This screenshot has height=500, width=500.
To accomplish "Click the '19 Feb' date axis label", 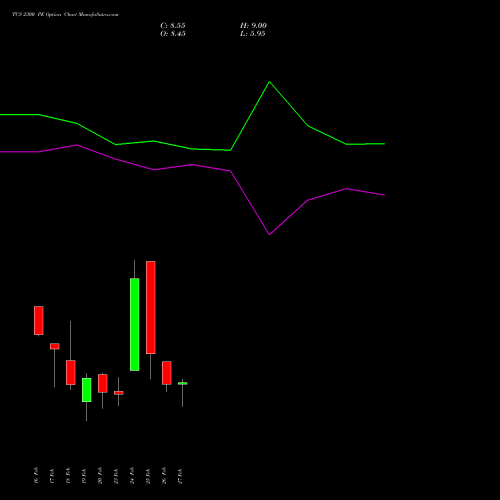I will coord(84,475).
